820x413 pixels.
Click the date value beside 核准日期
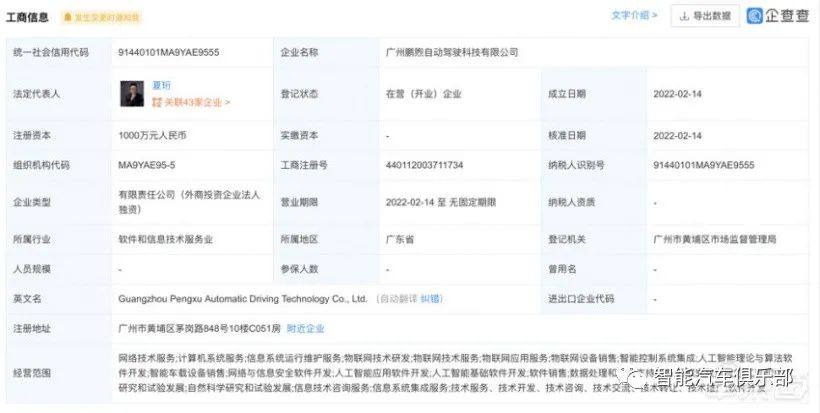pyautogui.click(x=677, y=136)
